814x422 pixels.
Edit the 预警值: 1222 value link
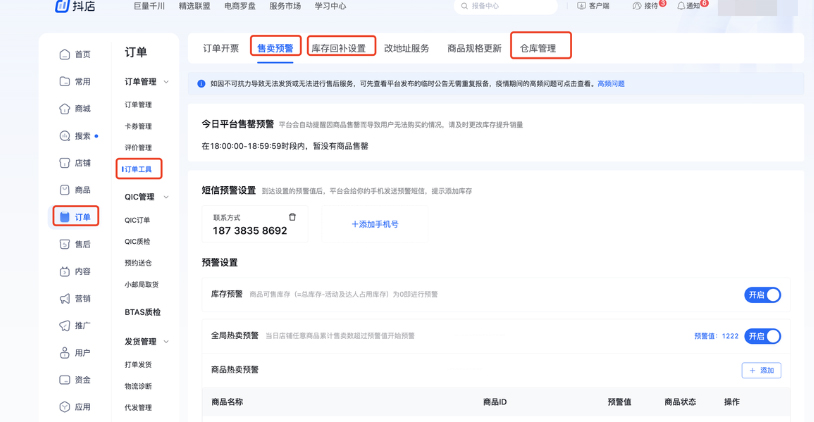coord(716,336)
